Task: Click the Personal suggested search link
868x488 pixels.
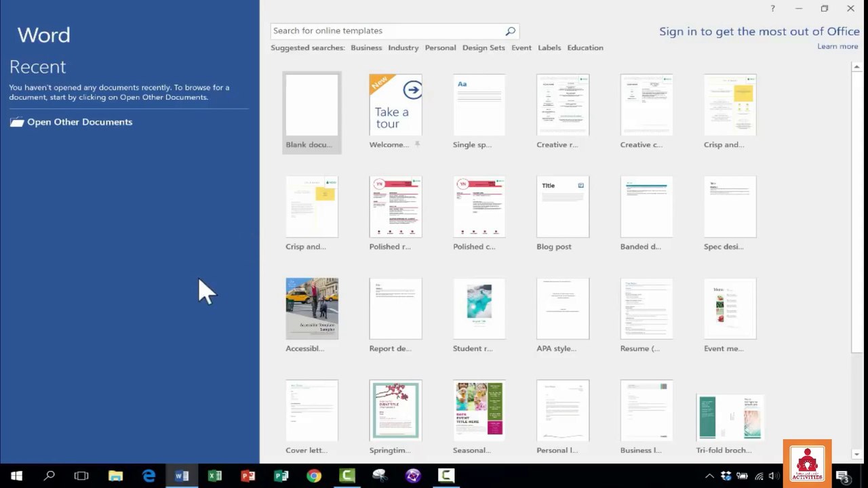Action: [440, 47]
